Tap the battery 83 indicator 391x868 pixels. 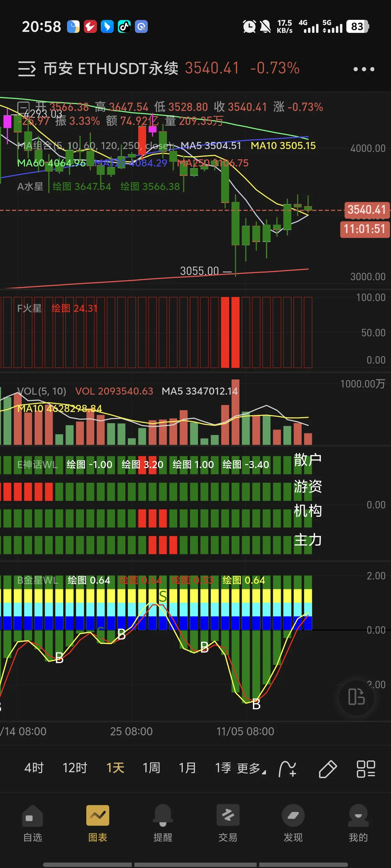click(357, 27)
